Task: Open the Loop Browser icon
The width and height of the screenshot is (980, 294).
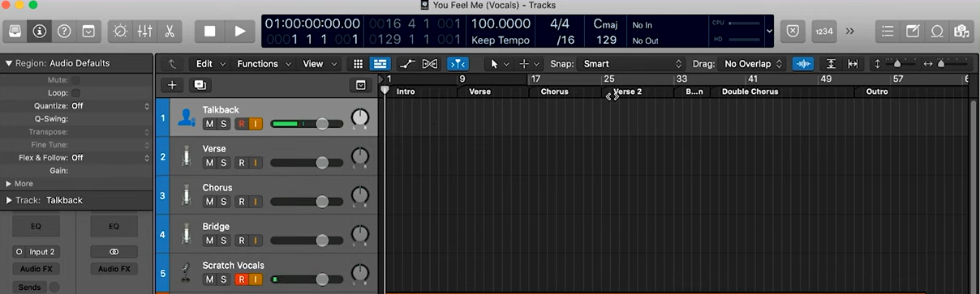Action: click(937, 31)
